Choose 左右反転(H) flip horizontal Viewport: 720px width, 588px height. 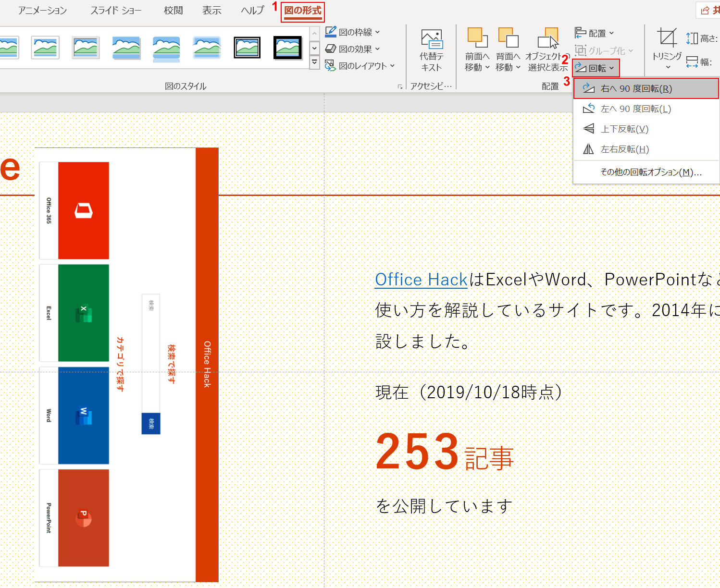tap(646, 149)
